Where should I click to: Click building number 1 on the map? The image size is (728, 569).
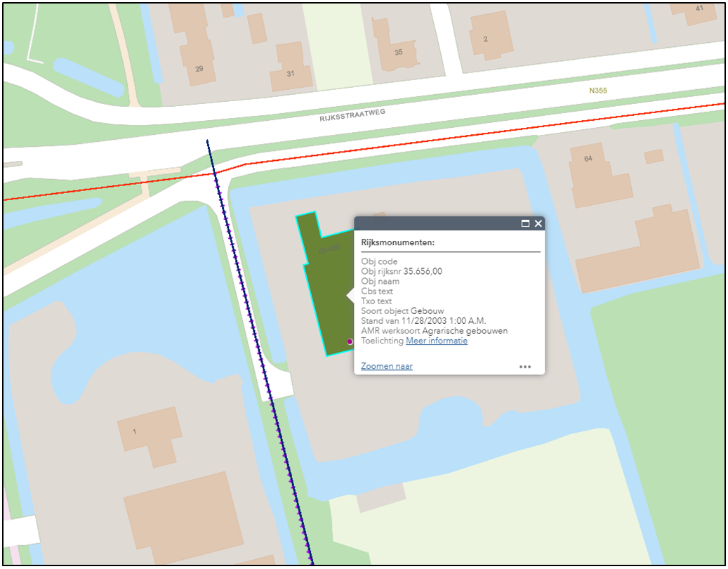click(135, 431)
